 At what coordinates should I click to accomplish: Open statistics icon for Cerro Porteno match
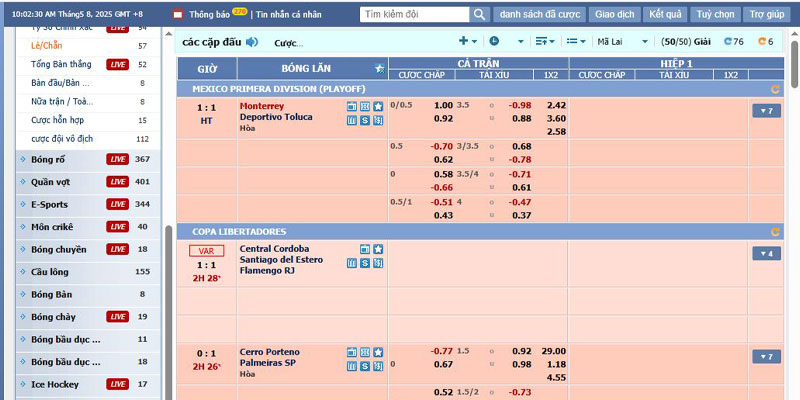coord(352,366)
